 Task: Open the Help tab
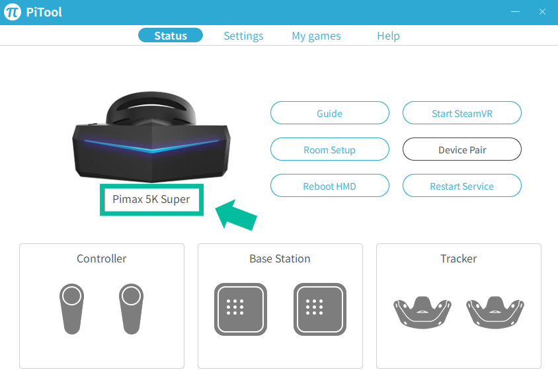point(388,36)
